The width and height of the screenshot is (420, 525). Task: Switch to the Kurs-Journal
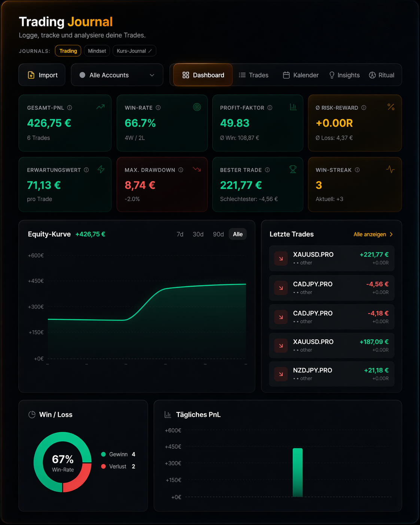(x=134, y=51)
